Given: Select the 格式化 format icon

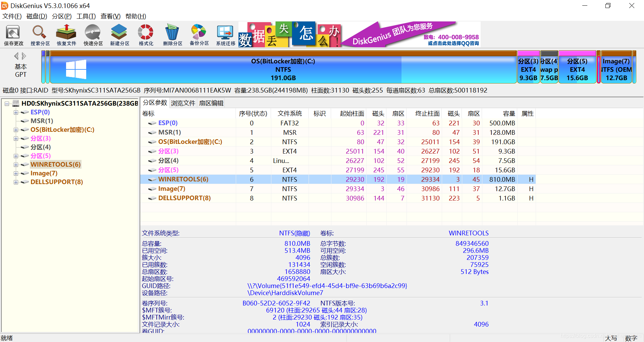Looking at the screenshot, I should coord(146,35).
